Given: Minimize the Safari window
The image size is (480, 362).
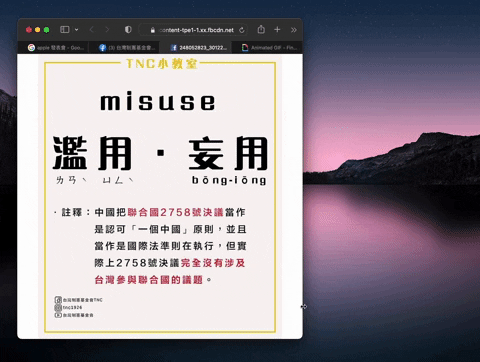Looking at the screenshot, I should 38,30.
